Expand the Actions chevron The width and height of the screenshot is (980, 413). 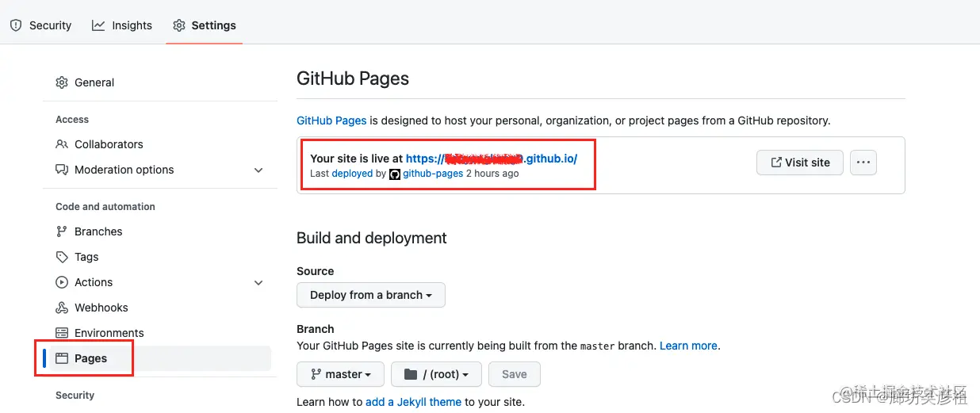coord(258,282)
